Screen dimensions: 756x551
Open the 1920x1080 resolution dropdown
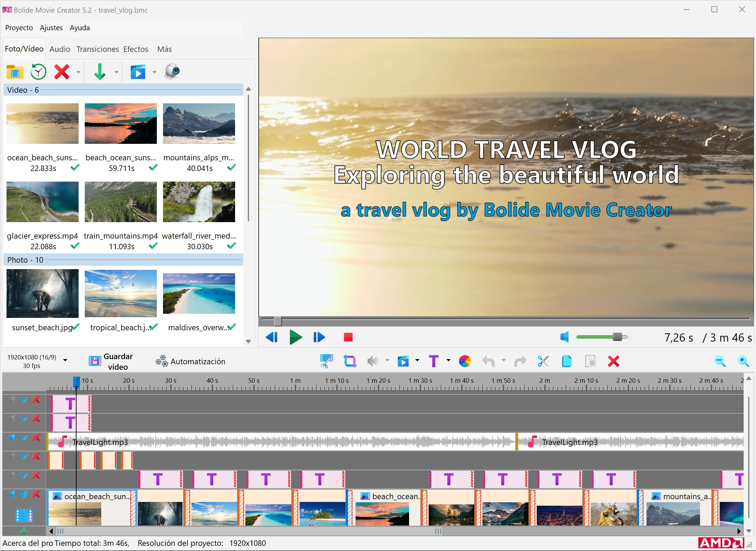pos(65,360)
